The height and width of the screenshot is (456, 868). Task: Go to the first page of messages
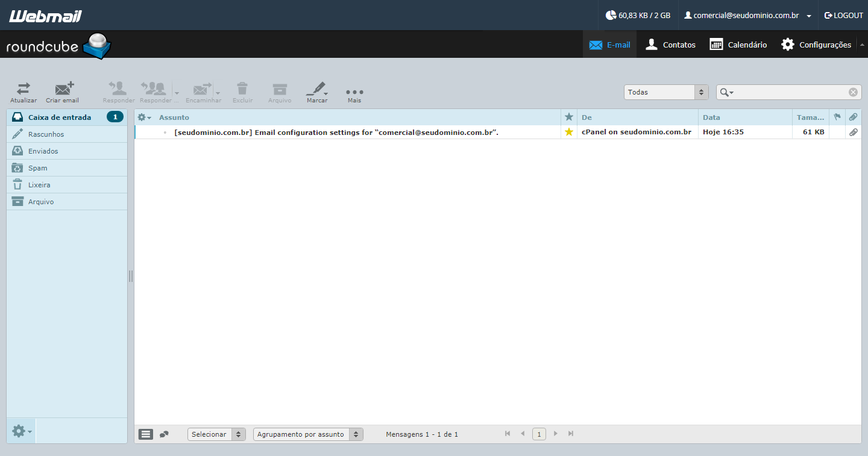(x=508, y=434)
